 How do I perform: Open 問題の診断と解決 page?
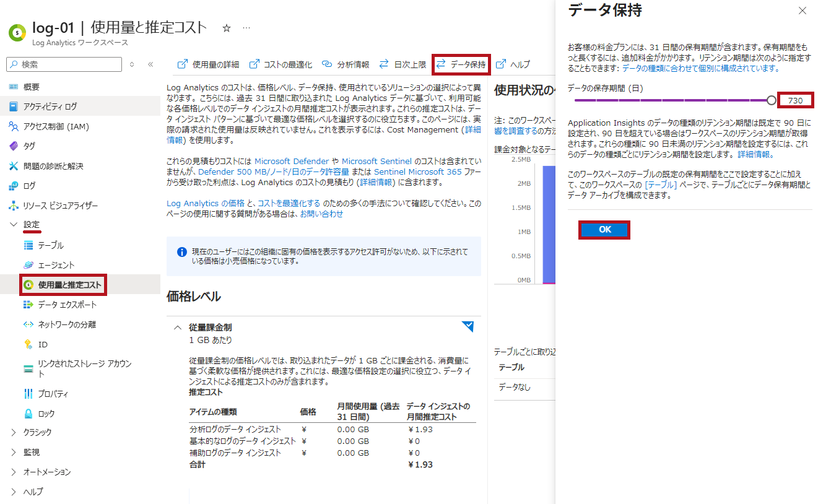tap(53, 166)
